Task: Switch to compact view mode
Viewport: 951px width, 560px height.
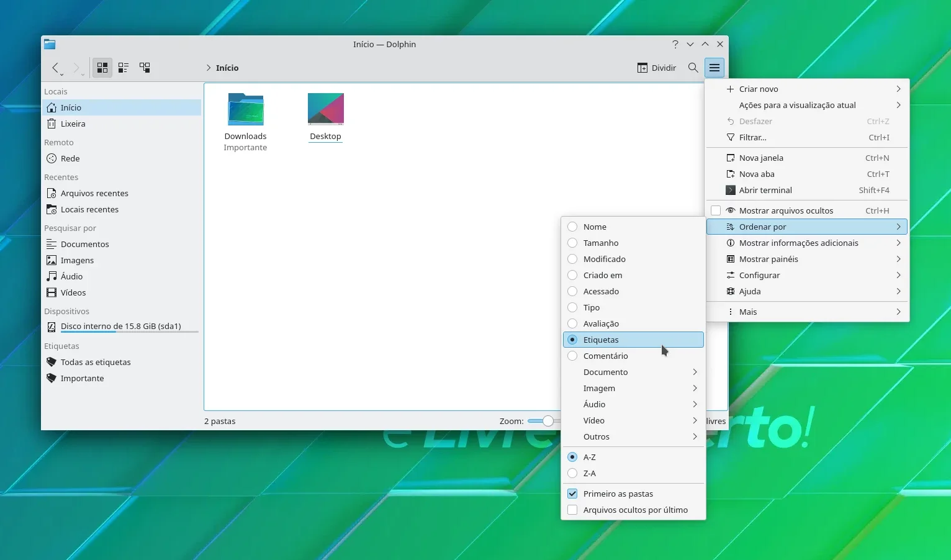Action: (x=124, y=68)
